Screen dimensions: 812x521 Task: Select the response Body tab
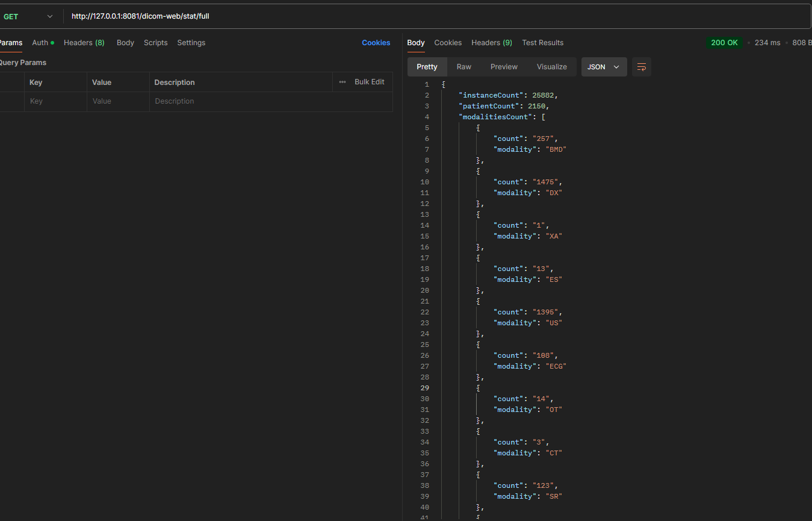416,43
